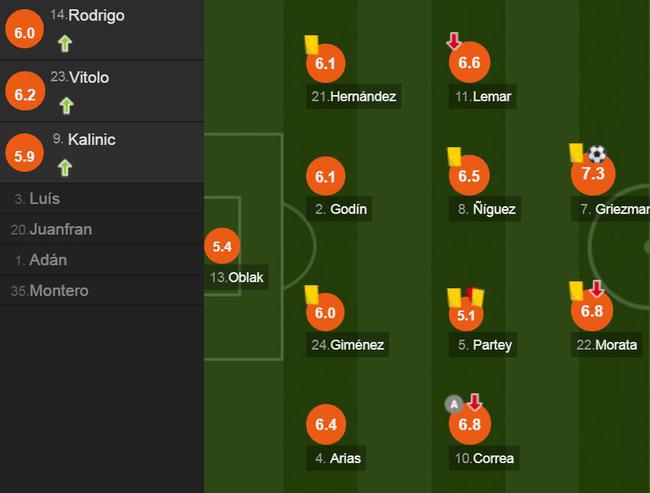Click the red substituted-off arrow above Morata
650x493 pixels.
597,289
